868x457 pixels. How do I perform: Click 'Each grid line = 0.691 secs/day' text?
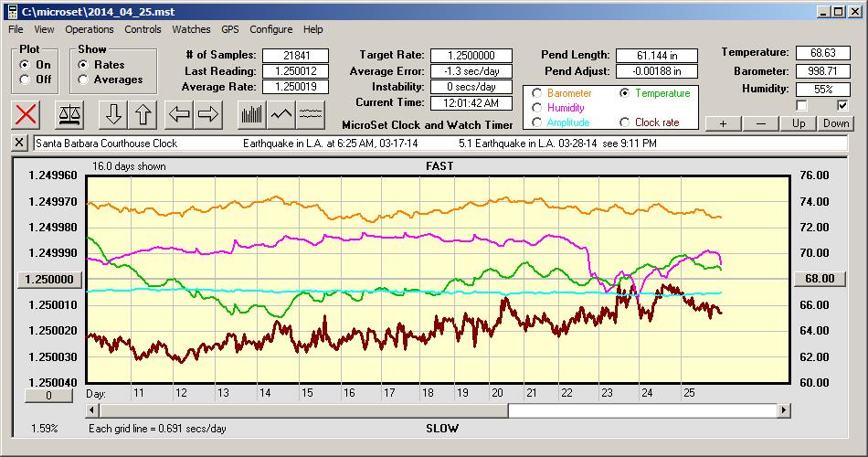click(157, 428)
